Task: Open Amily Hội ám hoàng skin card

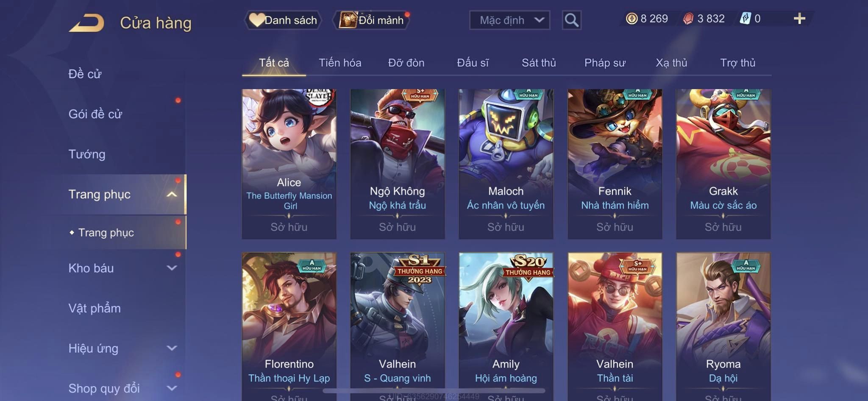Action: tap(506, 326)
